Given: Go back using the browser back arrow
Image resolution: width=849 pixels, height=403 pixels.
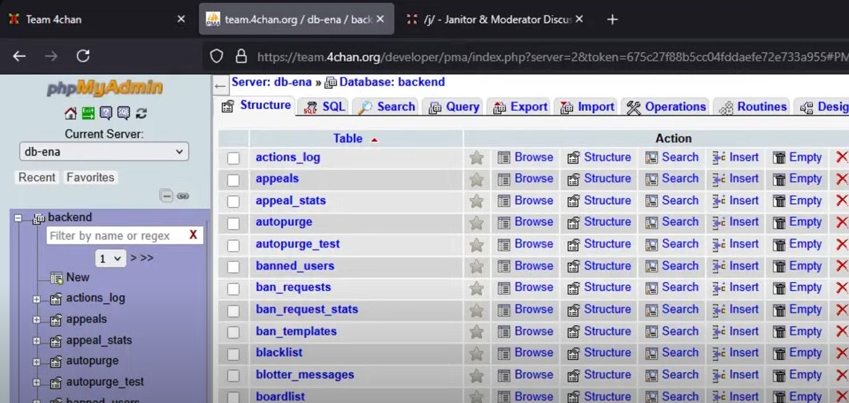Looking at the screenshot, I should (19, 56).
